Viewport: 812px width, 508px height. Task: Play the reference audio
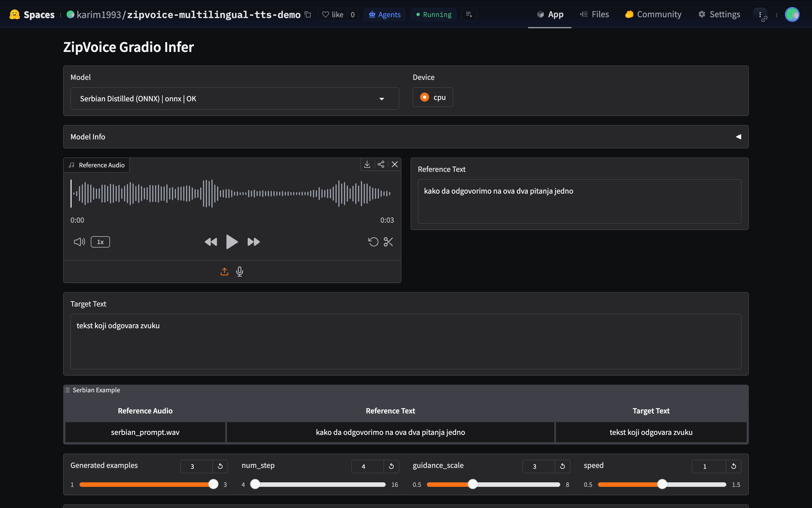coord(232,242)
